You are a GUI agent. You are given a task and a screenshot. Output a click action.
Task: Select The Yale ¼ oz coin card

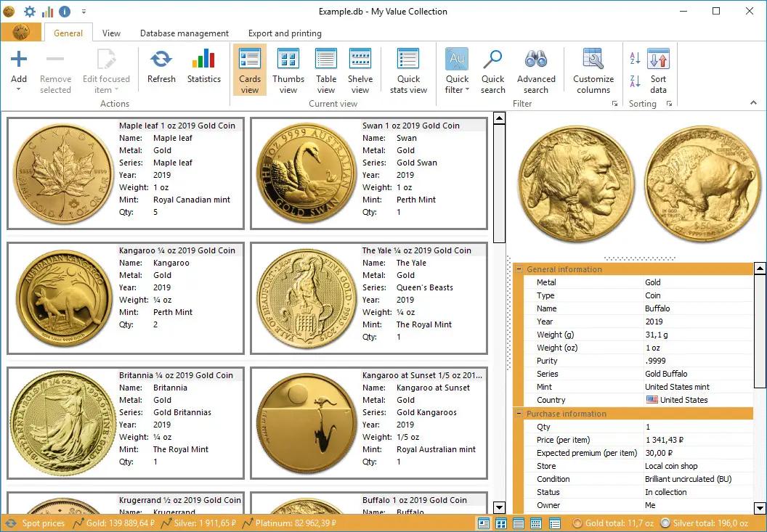pos(369,298)
